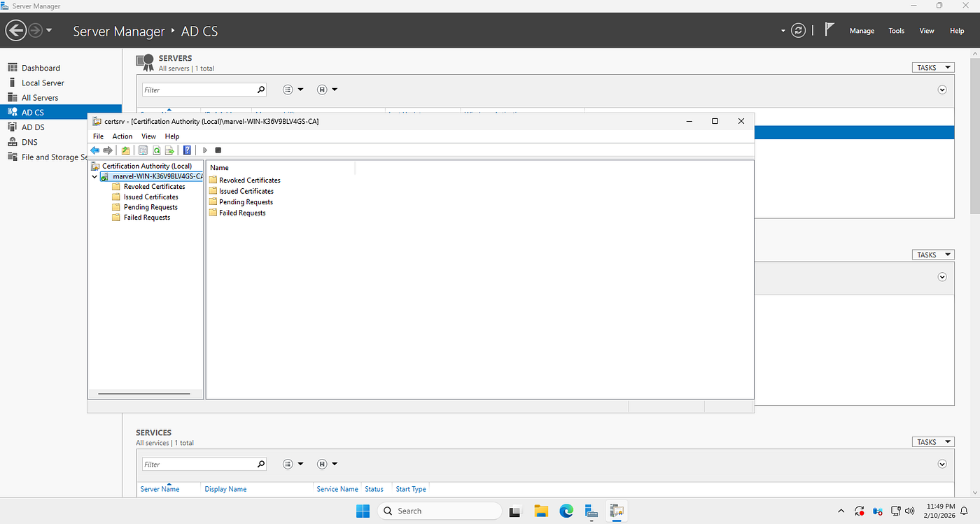Show hidden system tray icons
The height and width of the screenshot is (524, 980).
[841, 511]
